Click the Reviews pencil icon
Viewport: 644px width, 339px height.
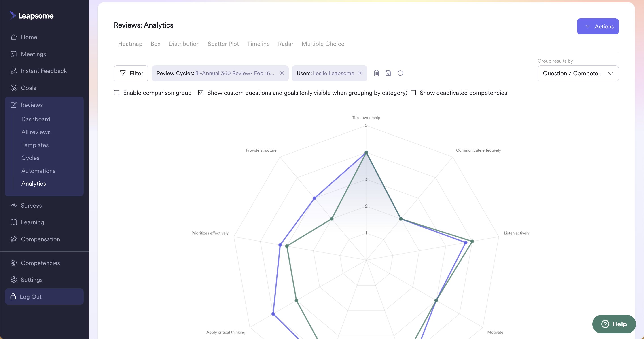(14, 105)
